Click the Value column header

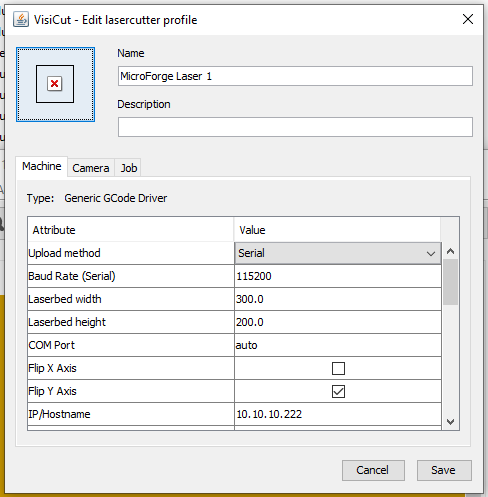(337, 230)
